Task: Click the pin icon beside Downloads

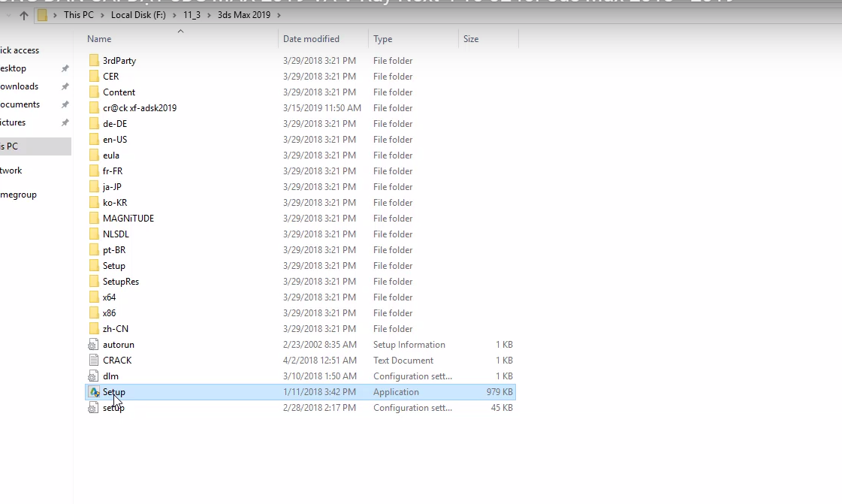Action: (x=65, y=86)
